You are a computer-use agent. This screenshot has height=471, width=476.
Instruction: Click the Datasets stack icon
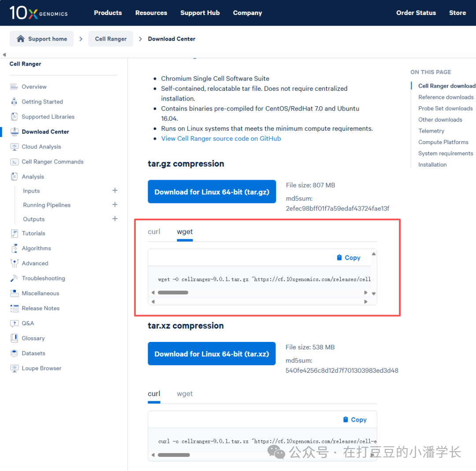14,353
